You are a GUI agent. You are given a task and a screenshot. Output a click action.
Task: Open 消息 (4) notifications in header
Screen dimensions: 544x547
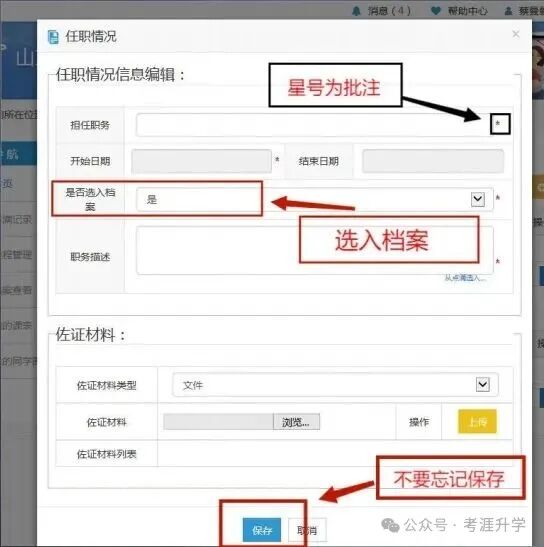381,11
